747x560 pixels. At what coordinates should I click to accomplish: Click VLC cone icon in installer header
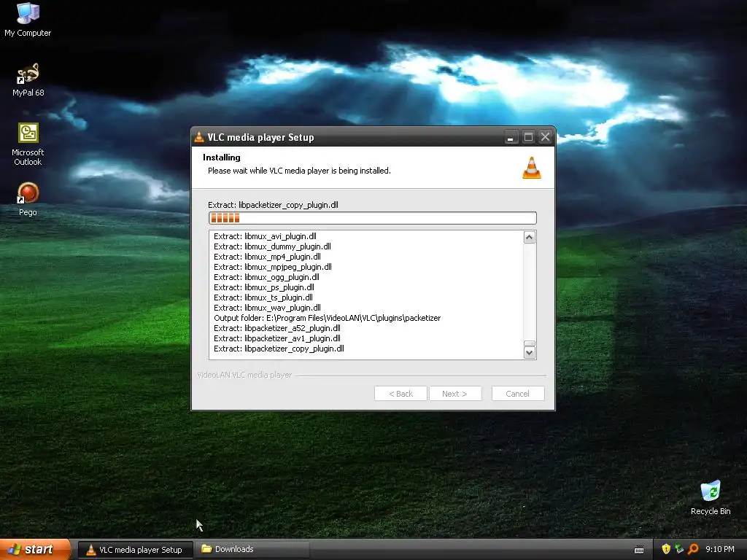532,168
